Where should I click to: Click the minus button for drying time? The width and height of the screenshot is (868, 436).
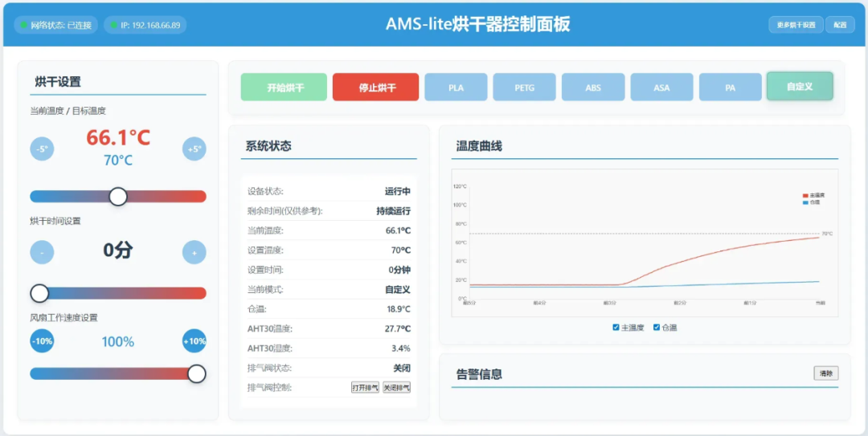click(42, 252)
